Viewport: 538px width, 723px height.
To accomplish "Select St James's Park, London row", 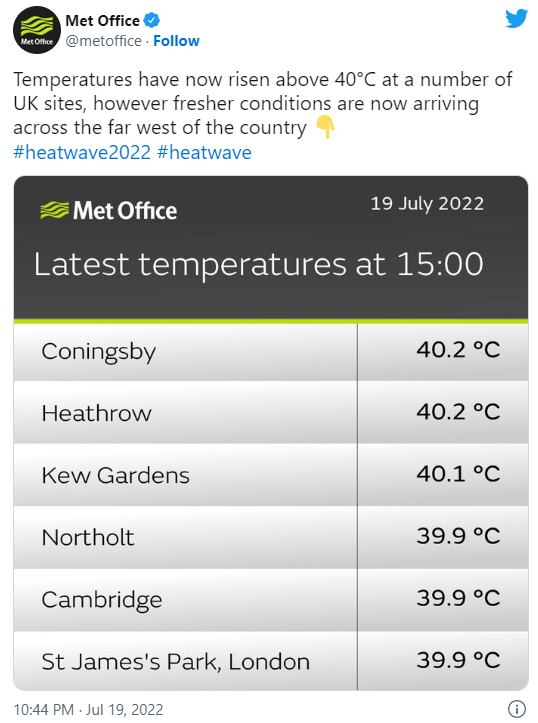I will pyautogui.click(x=271, y=661).
